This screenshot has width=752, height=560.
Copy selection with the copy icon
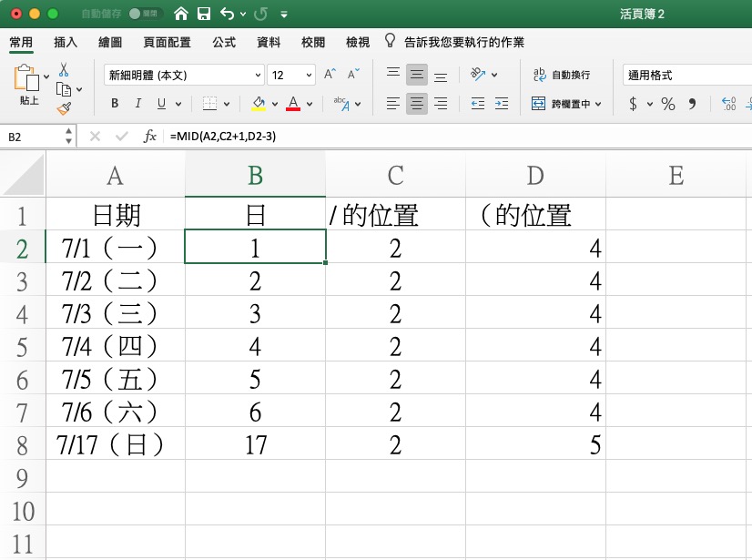pos(64,89)
